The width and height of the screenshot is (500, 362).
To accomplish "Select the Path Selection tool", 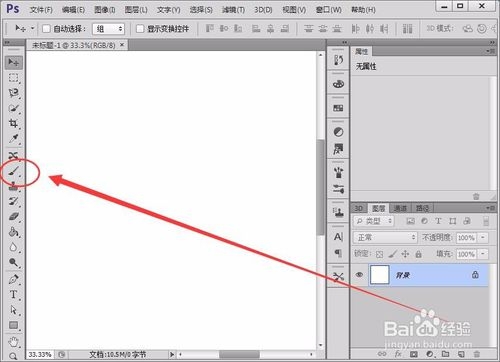I will point(14,310).
